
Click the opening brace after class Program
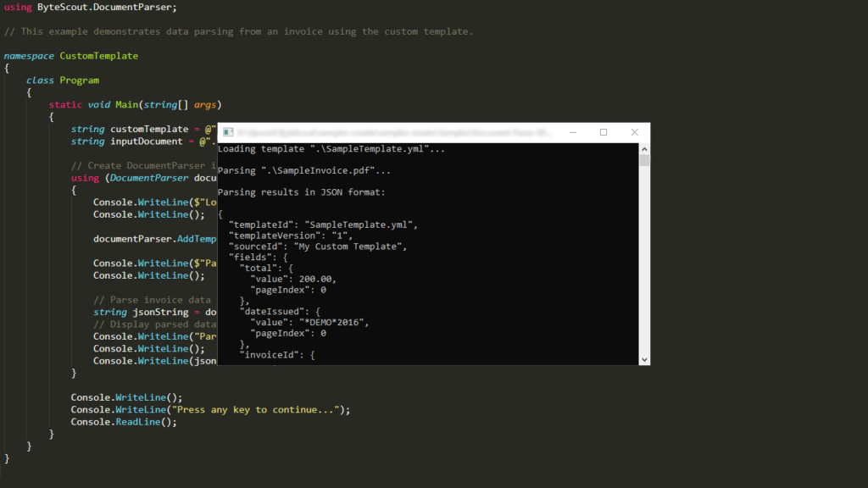(31, 91)
